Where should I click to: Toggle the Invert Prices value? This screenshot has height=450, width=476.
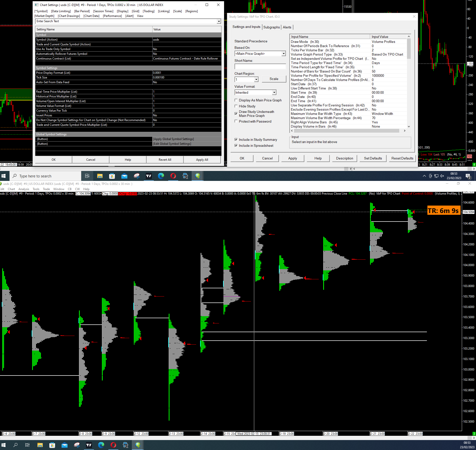(x=187, y=115)
